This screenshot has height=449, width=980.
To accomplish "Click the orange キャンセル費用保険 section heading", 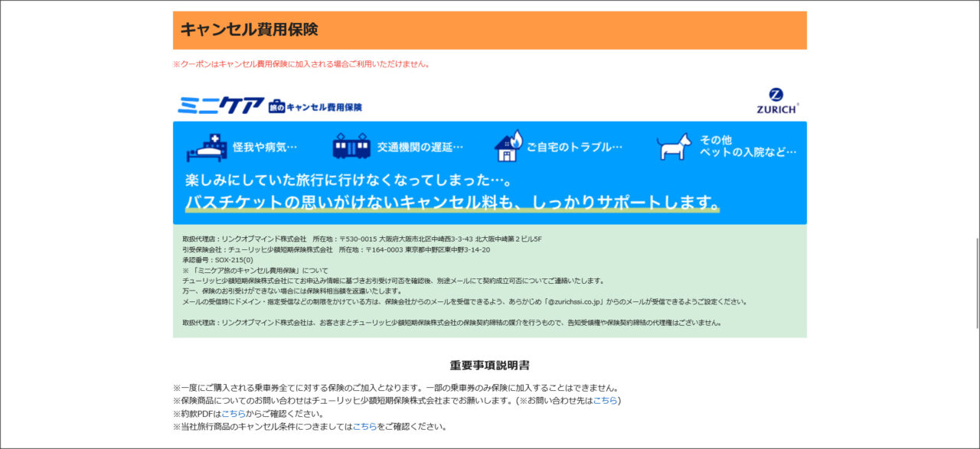I will [490, 30].
